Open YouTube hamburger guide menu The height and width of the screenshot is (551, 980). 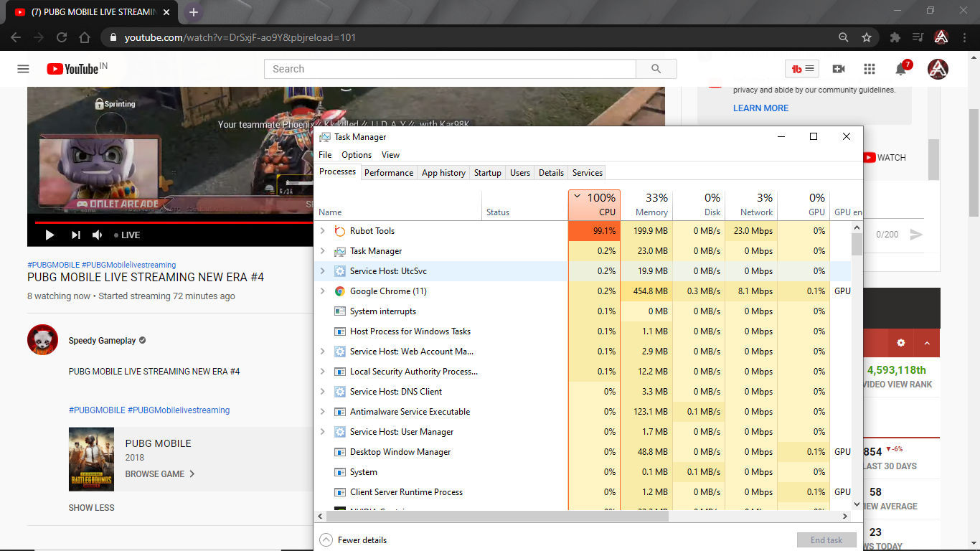pos(23,69)
